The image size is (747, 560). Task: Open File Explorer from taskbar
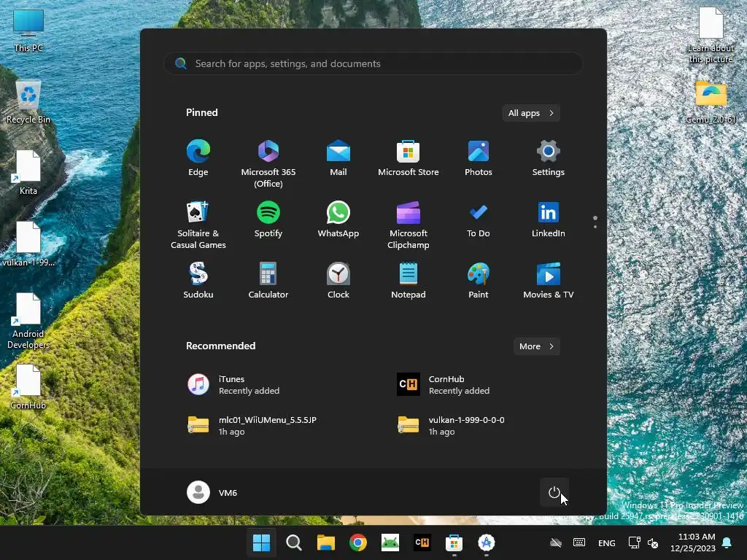[x=326, y=542]
